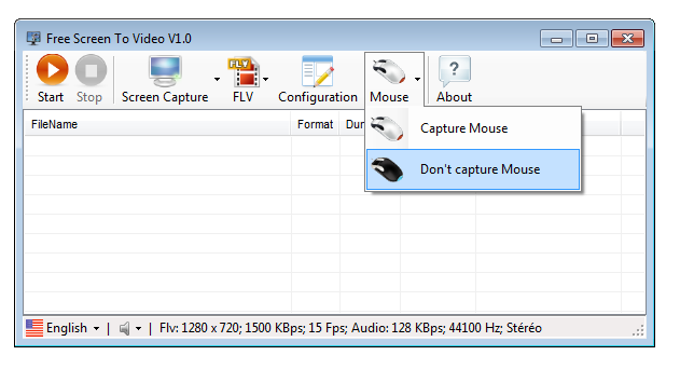Open the English language dropdown arrow
Screen dimensions: 680x369
pos(96,329)
